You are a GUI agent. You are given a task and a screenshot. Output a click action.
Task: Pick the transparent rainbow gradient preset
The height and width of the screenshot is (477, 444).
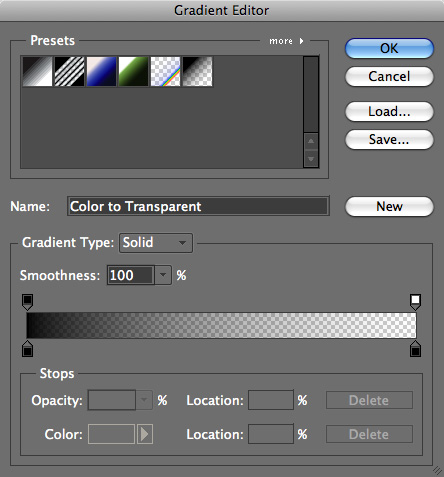(165, 71)
